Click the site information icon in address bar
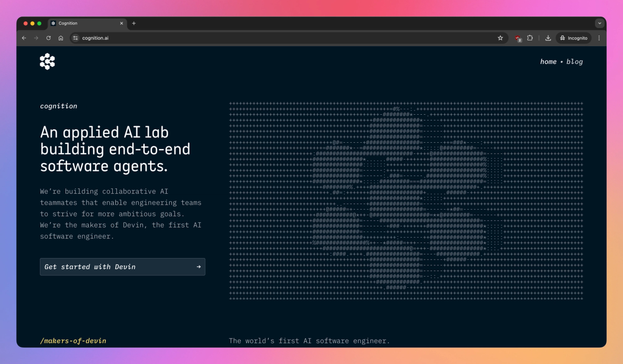This screenshot has height=364, width=623. pyautogui.click(x=75, y=38)
